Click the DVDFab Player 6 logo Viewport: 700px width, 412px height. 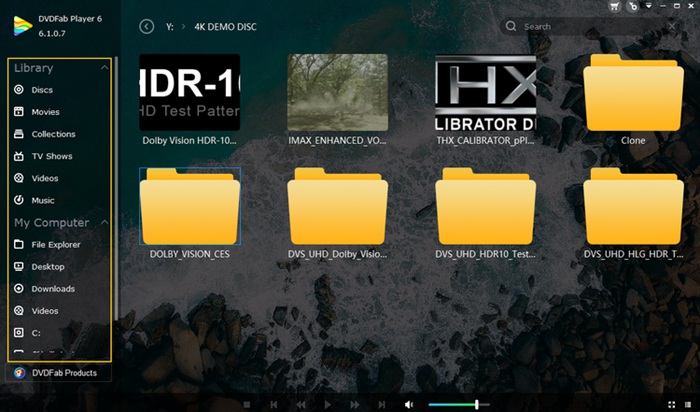tap(23, 26)
